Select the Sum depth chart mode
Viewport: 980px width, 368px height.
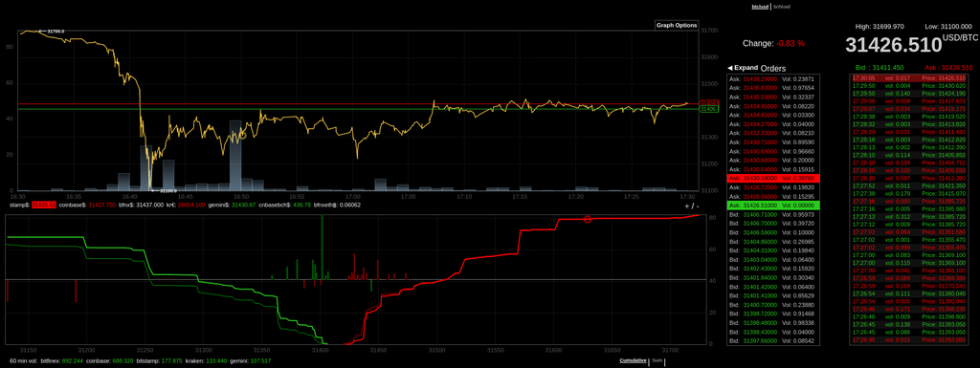click(x=657, y=360)
